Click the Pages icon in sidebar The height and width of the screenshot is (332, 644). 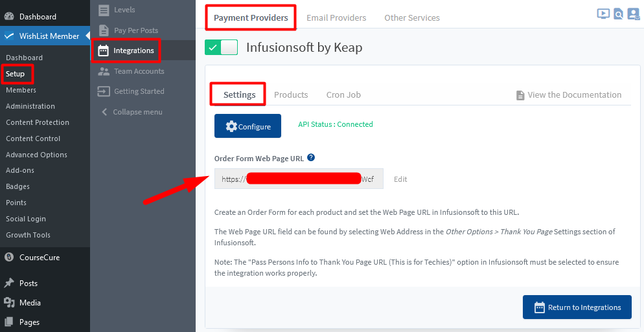coord(9,322)
